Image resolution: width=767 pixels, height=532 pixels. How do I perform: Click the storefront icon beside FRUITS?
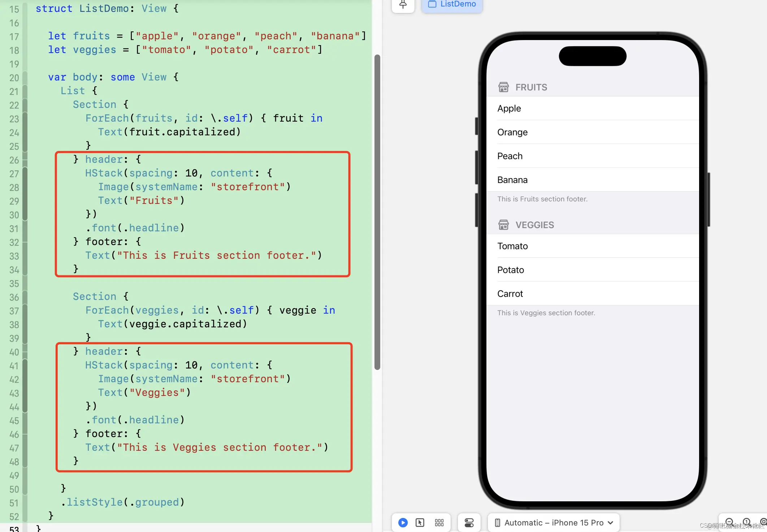(x=503, y=87)
